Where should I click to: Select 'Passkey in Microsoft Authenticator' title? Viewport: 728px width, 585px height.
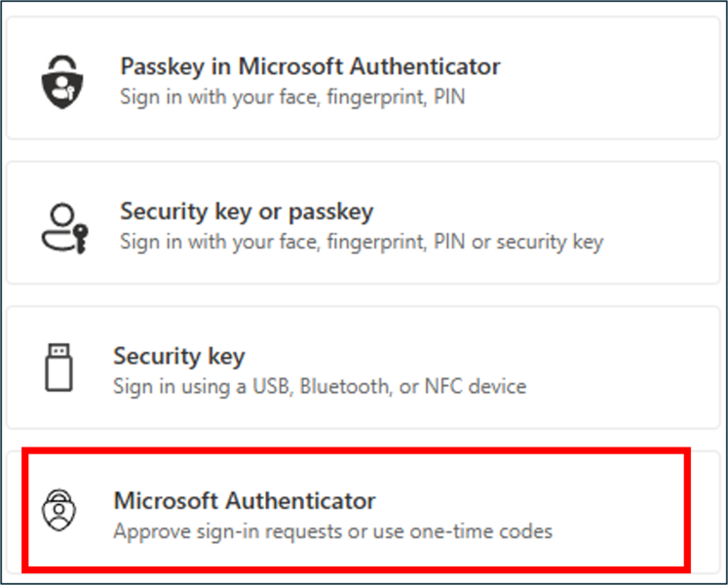(310, 66)
